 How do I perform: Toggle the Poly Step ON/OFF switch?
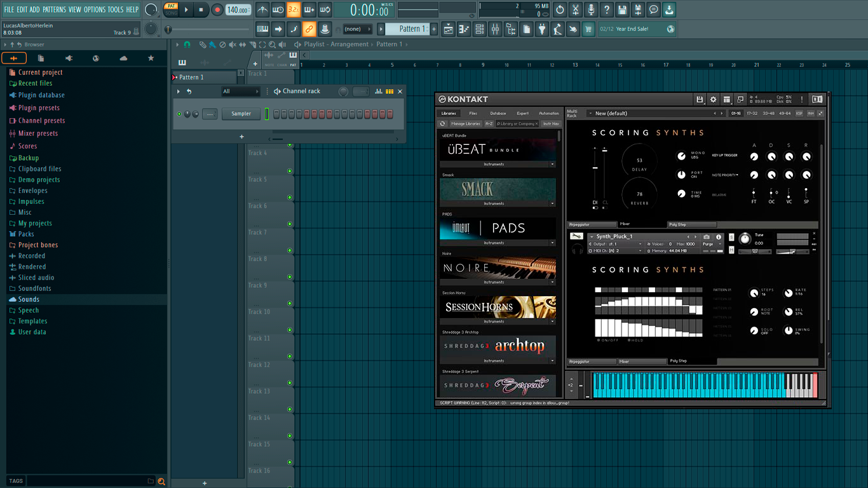pos(599,340)
